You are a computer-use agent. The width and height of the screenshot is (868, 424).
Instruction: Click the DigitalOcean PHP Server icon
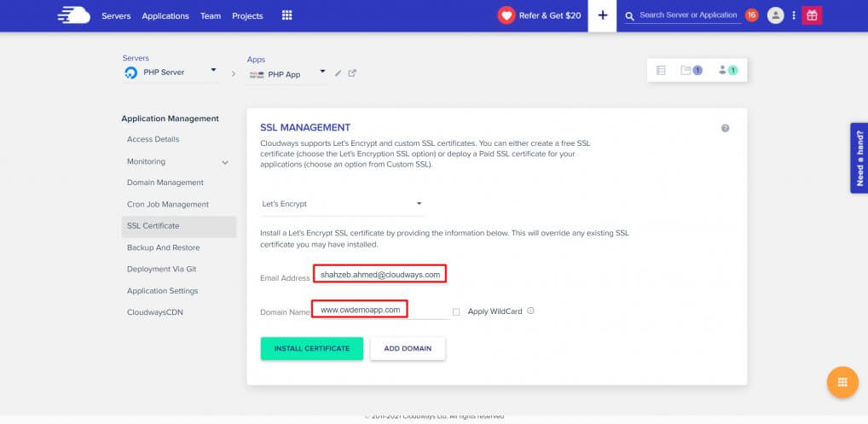point(131,73)
